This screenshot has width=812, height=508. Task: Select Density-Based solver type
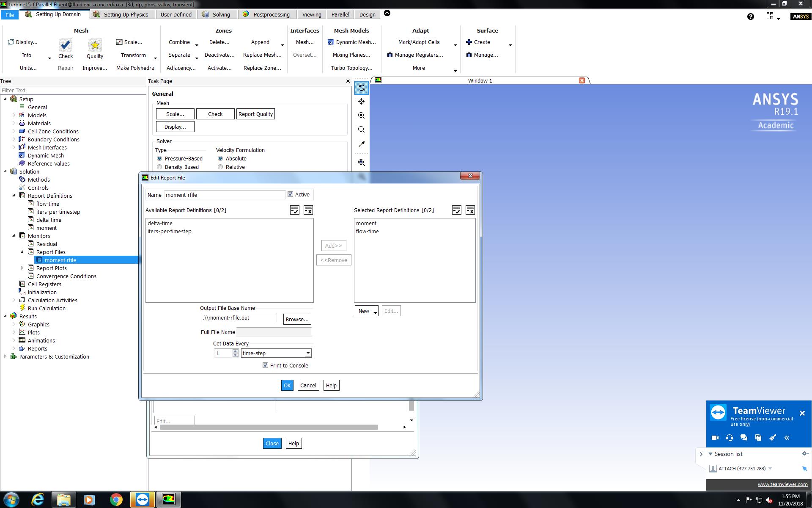tap(159, 167)
